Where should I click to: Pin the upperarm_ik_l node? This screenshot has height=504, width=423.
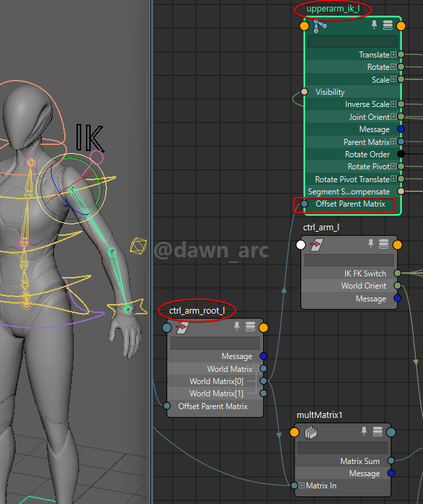pyautogui.click(x=374, y=25)
